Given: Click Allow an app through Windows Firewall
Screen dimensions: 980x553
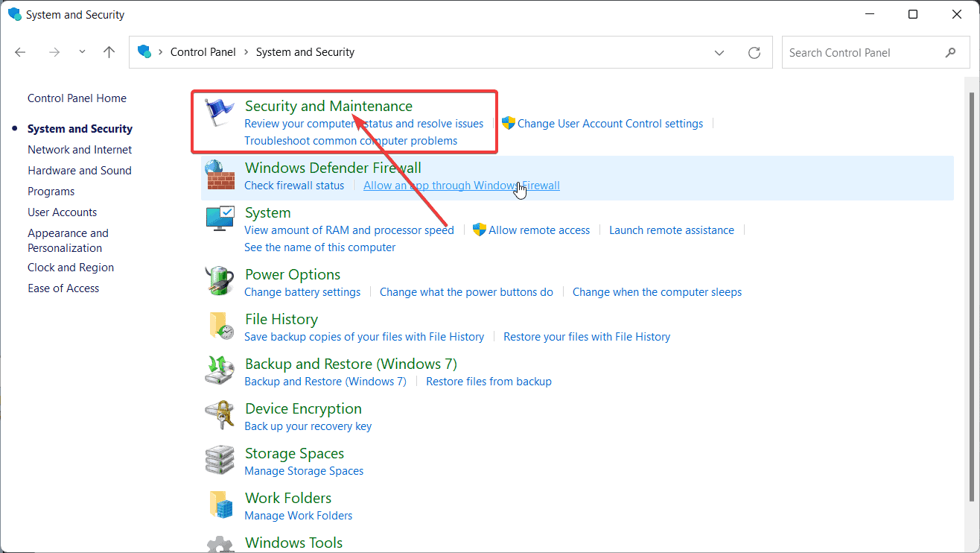Looking at the screenshot, I should click(462, 186).
